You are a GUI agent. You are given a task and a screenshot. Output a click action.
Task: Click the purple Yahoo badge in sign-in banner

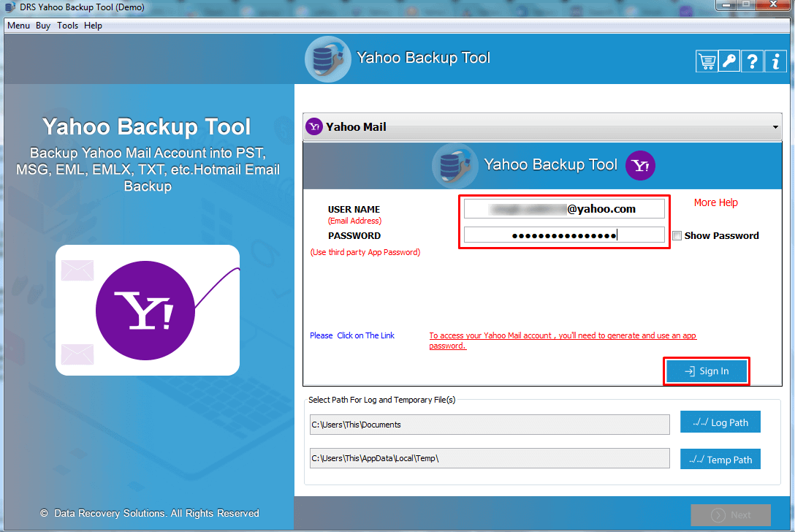coord(640,165)
